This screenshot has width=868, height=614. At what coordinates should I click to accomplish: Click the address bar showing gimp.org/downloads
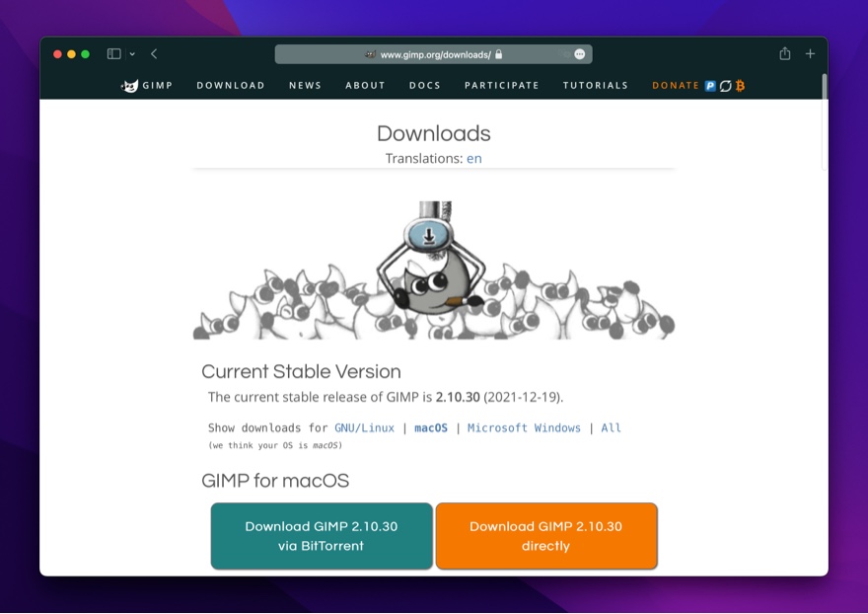coord(433,54)
